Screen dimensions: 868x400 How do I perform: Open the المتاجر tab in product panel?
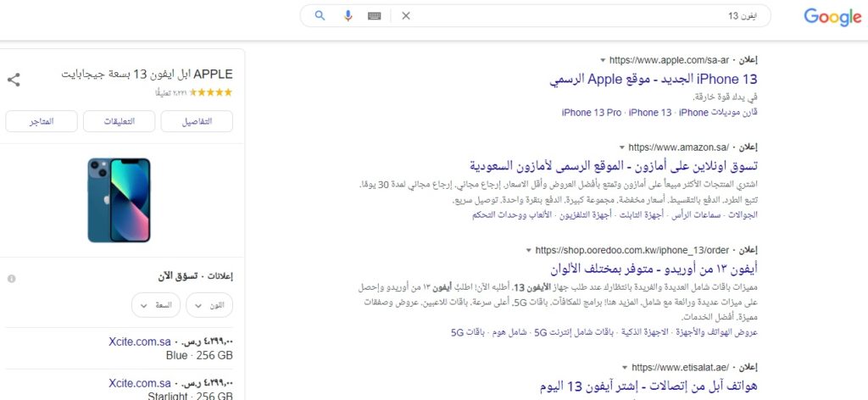(42, 122)
